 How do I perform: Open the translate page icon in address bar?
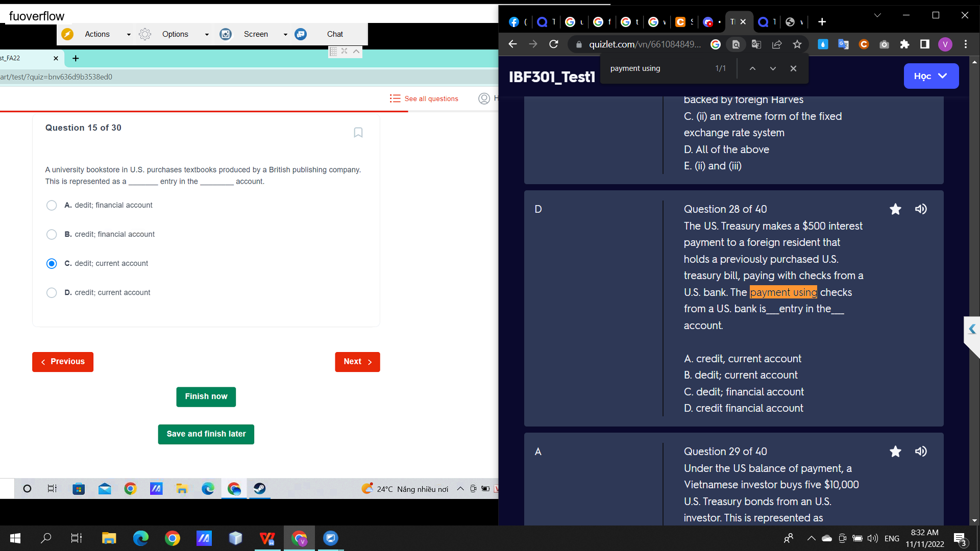(756, 44)
